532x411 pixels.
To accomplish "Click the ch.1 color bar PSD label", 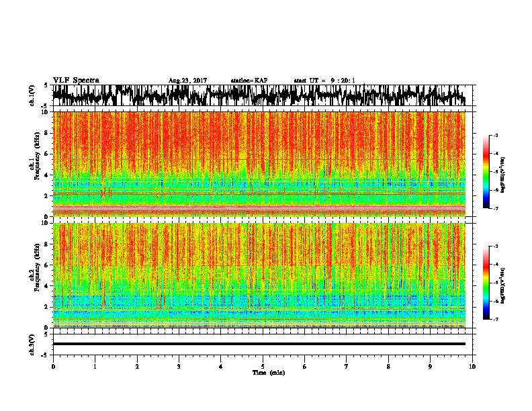I will point(502,175).
